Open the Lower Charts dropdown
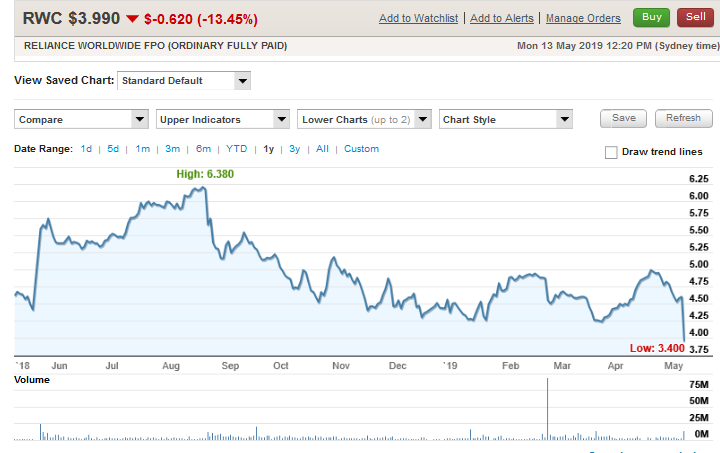Viewport: 720px width, 453px height. click(365, 120)
